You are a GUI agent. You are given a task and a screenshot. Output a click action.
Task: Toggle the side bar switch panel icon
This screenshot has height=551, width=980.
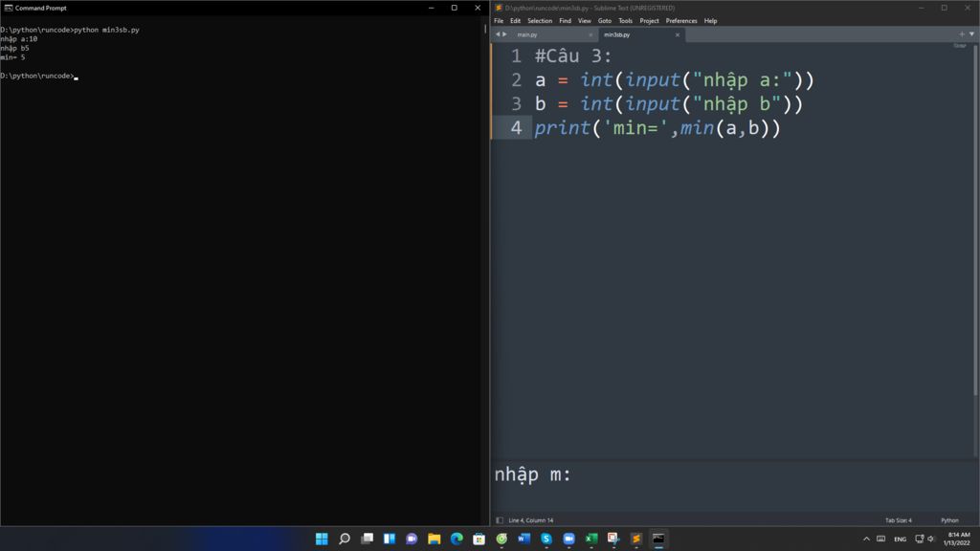pyautogui.click(x=500, y=520)
